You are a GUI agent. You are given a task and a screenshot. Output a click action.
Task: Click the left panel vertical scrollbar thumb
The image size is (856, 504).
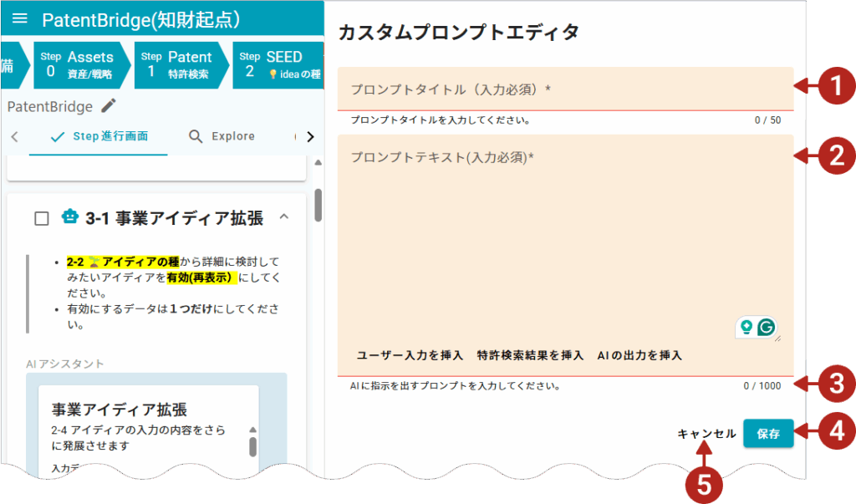tap(318, 206)
